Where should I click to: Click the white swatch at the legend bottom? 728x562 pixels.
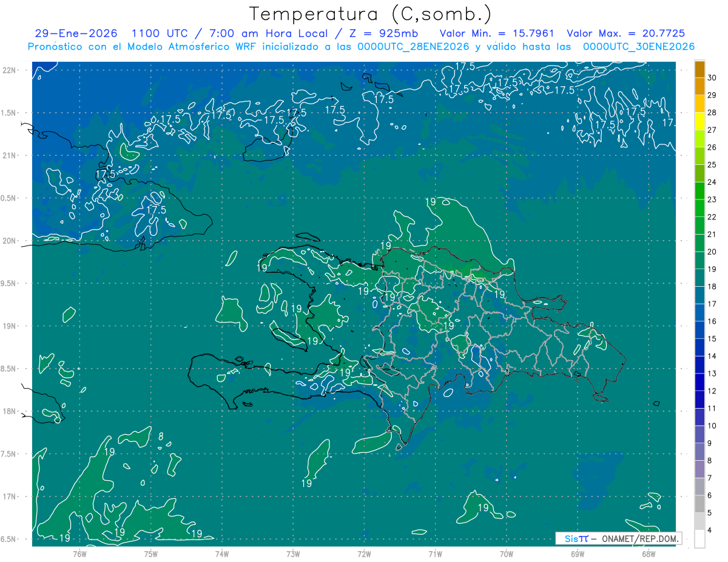(700, 539)
